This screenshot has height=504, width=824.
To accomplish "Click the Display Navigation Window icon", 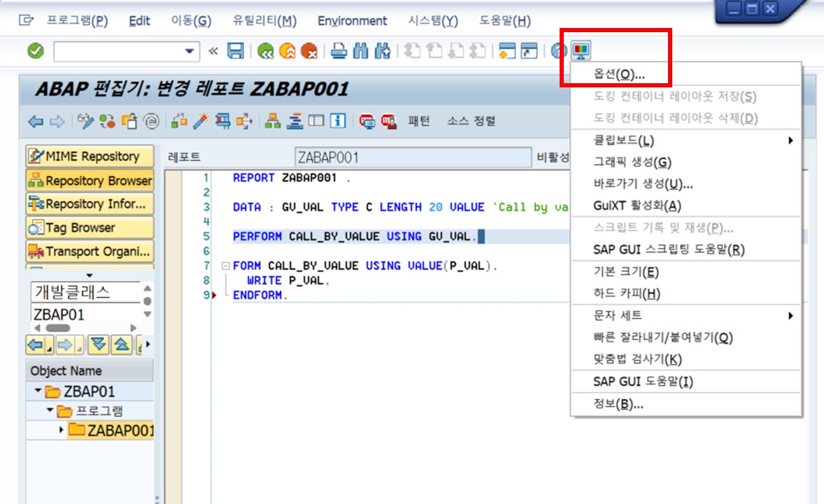I will point(294,121).
